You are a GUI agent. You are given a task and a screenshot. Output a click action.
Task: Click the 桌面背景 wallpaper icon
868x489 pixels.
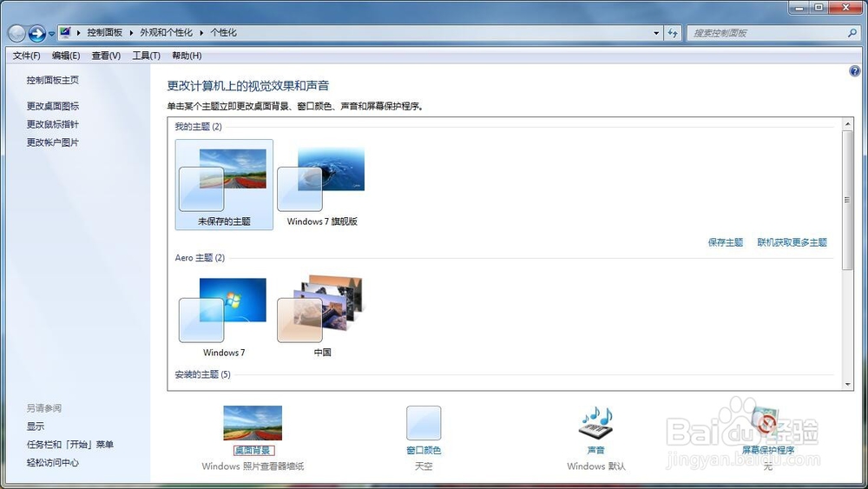point(253,422)
